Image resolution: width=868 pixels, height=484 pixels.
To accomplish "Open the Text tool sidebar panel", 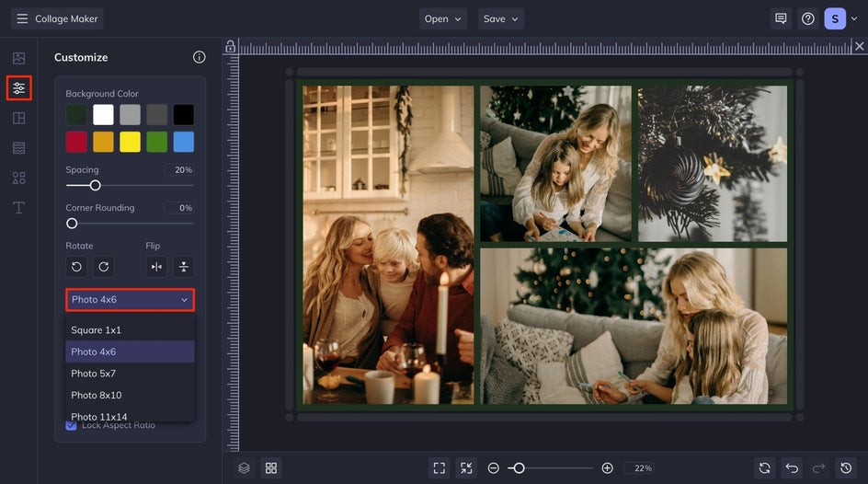I will 18,208.
